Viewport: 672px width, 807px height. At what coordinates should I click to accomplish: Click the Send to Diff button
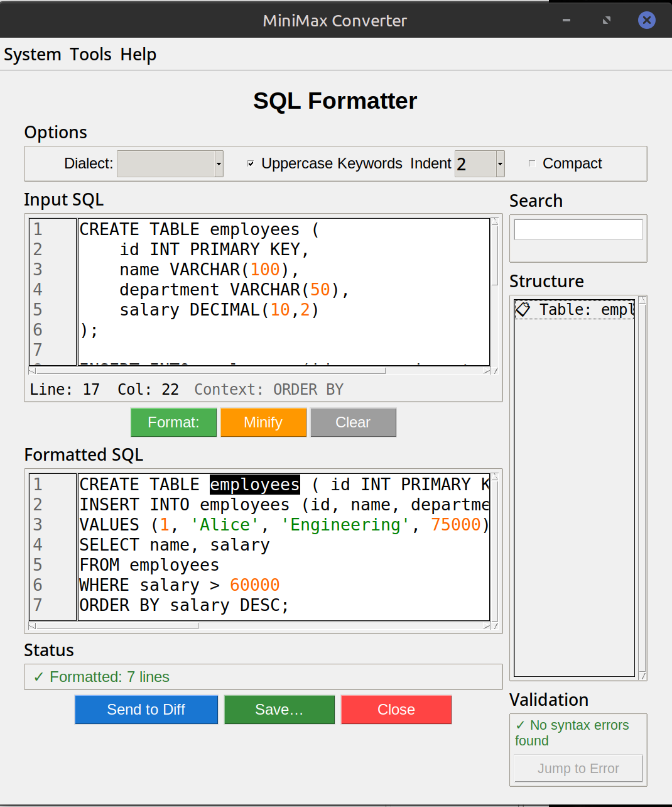tap(146, 710)
